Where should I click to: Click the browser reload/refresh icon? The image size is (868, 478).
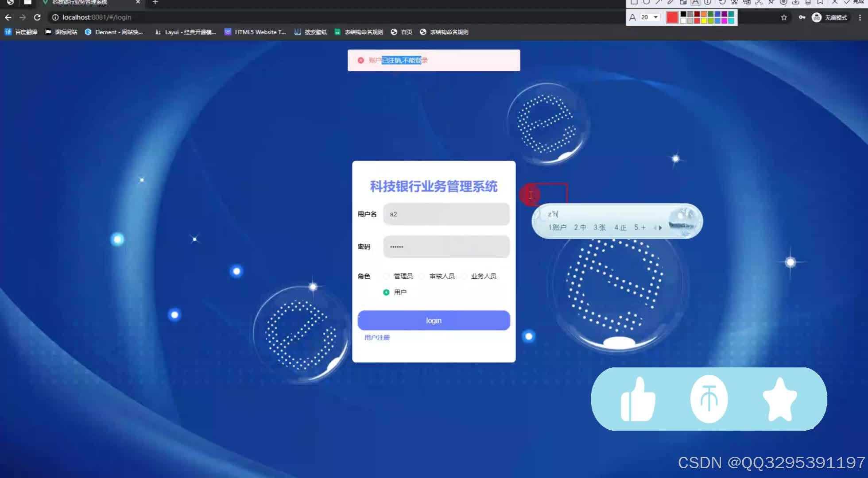pyautogui.click(x=36, y=16)
